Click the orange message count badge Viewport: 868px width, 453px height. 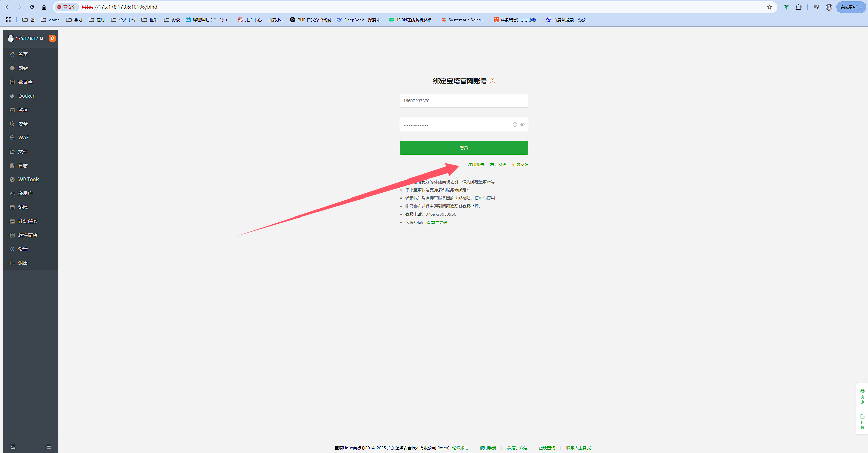(52, 38)
